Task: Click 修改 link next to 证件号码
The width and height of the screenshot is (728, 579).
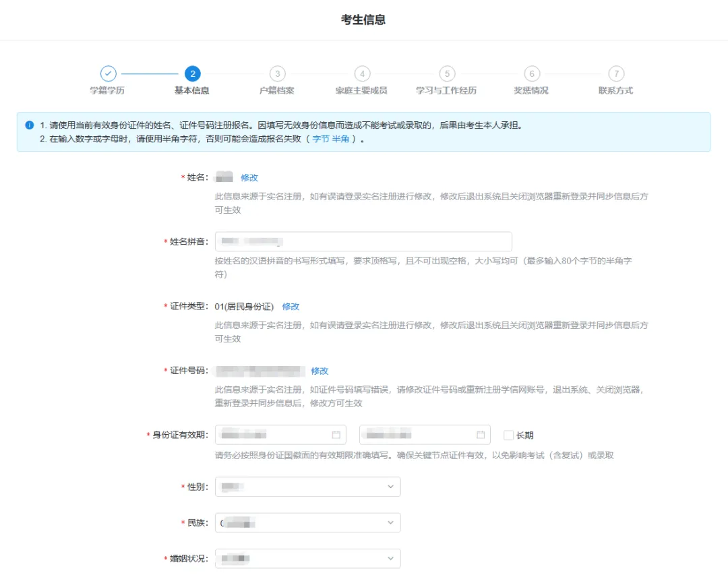Action: pyautogui.click(x=320, y=371)
